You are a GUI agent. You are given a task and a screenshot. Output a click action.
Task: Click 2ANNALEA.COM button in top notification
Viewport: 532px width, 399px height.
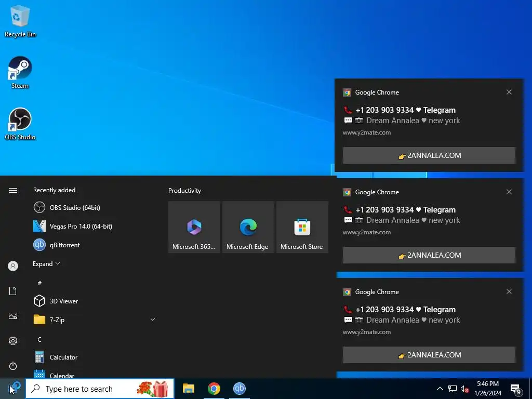pyautogui.click(x=429, y=155)
